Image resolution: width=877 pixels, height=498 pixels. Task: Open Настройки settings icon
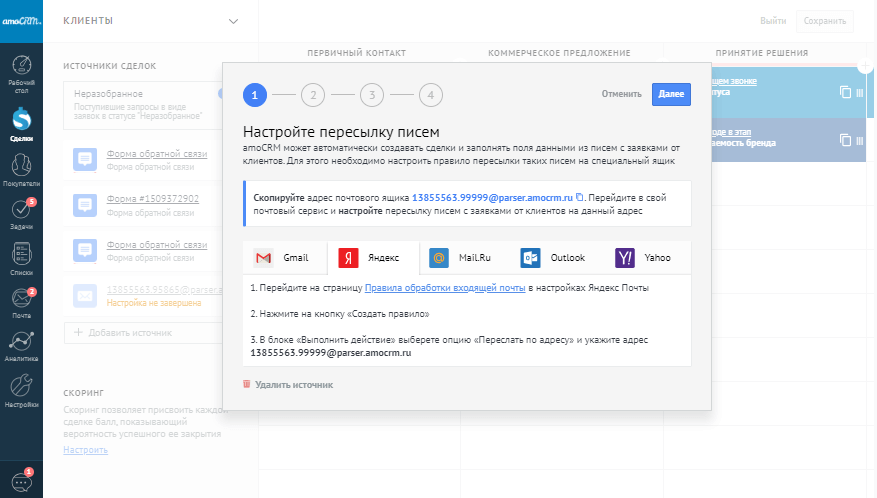click(21, 389)
